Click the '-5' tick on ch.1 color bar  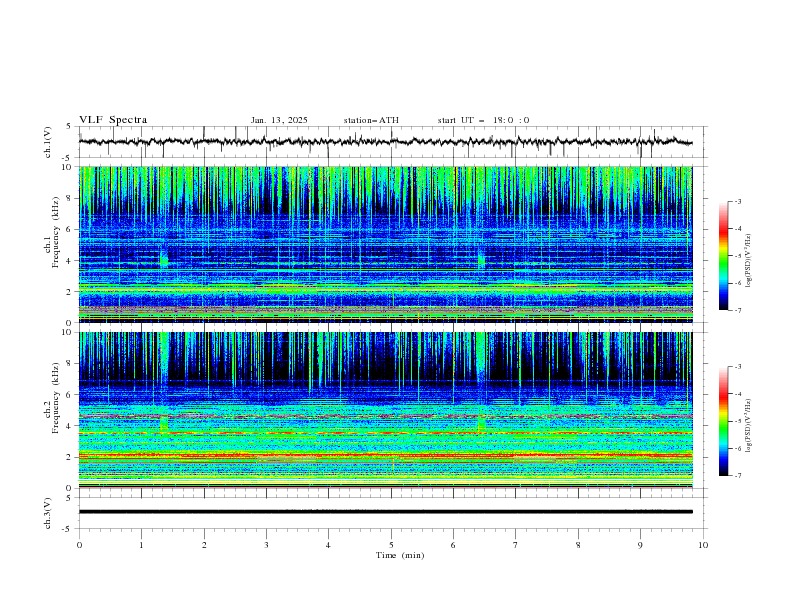click(737, 256)
